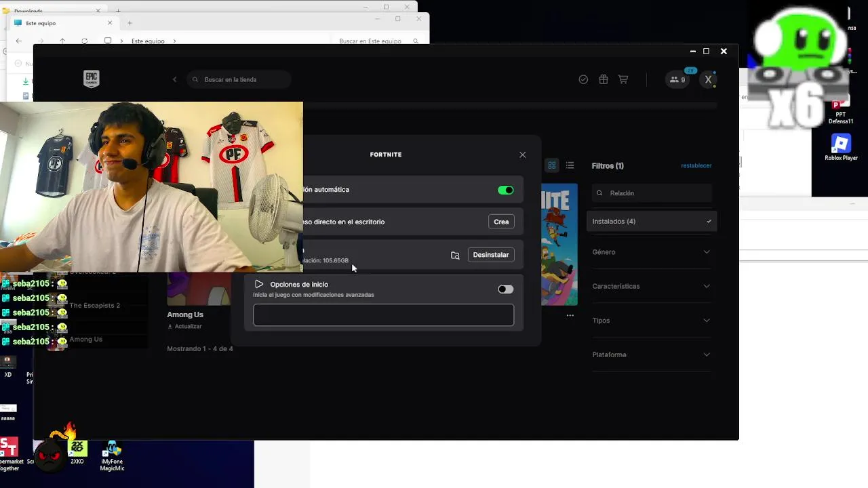Open the aaaaa desktop file

[x=8, y=412]
